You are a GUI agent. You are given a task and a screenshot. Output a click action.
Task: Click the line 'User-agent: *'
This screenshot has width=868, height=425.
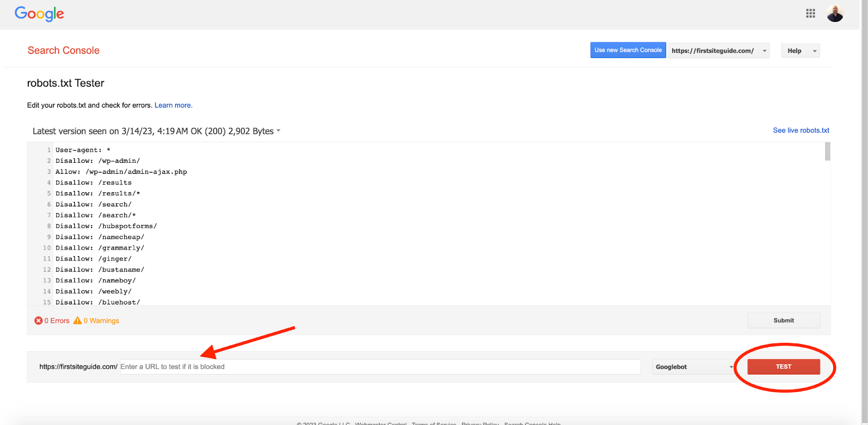pos(83,150)
